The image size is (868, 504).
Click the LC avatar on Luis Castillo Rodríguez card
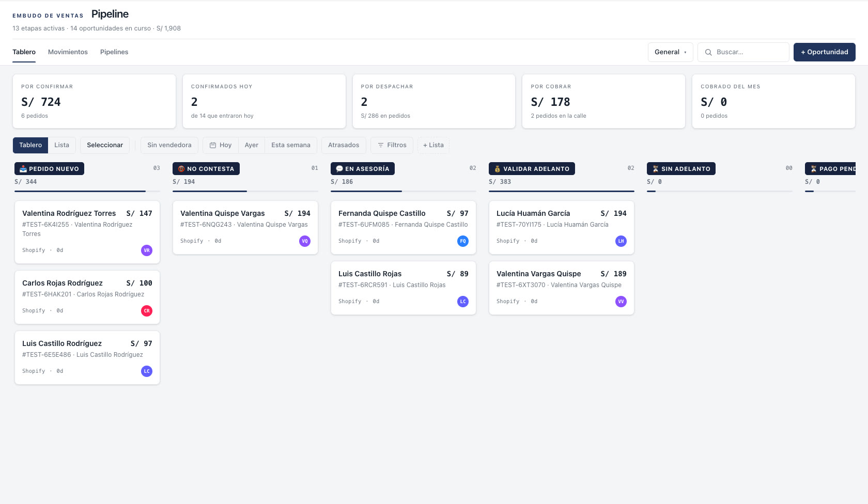coord(147,371)
